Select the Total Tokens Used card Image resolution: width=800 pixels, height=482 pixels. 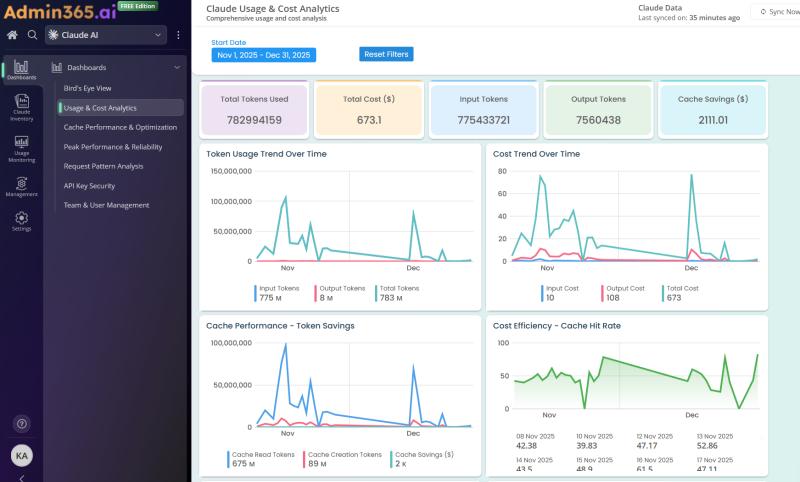254,110
